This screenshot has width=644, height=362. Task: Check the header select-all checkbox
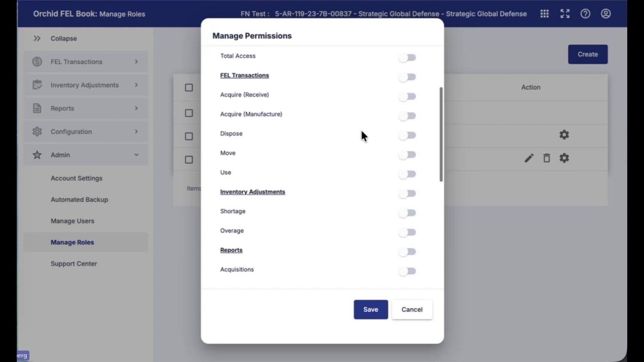[x=189, y=87]
